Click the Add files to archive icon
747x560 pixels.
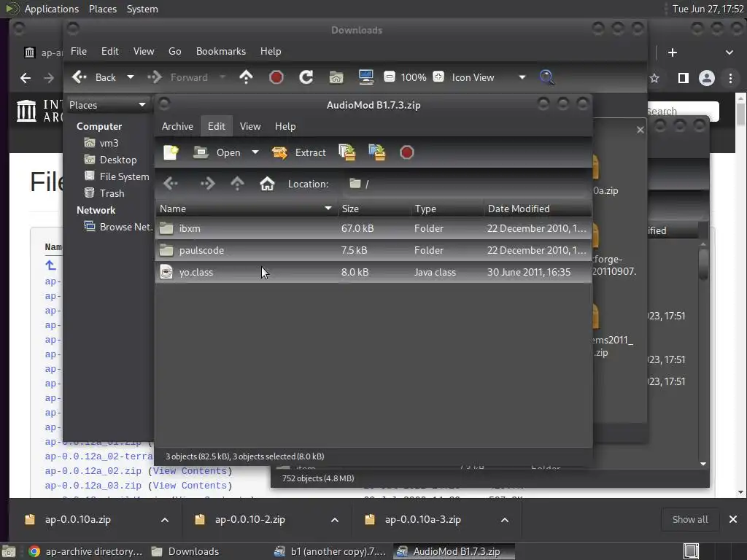pos(347,152)
